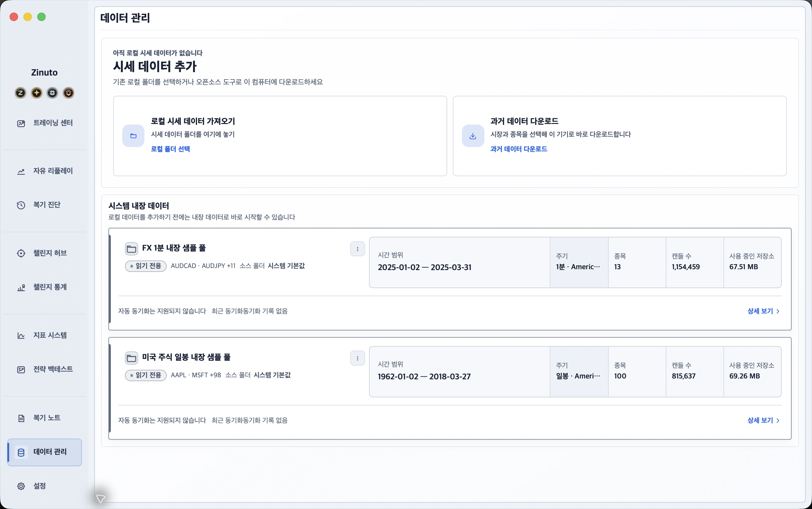
Task: Go to 자유 리플레이 in the sidebar
Action: click(x=44, y=171)
